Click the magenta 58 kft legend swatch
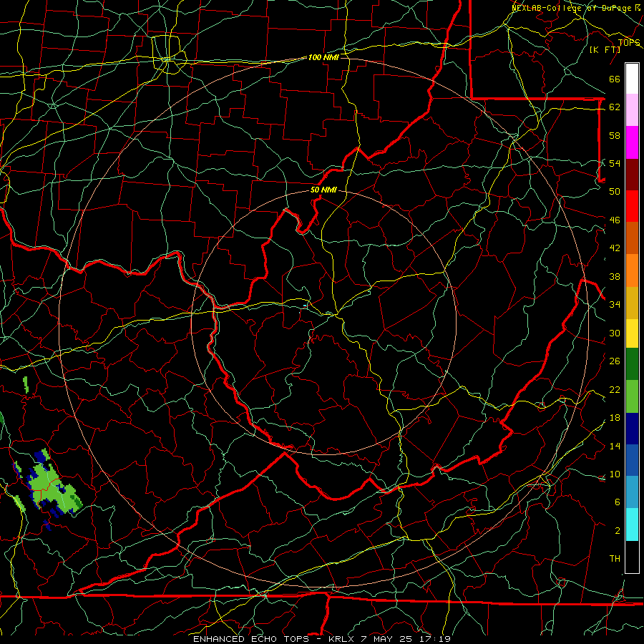Viewport: 644px width, 644px height. (632, 142)
